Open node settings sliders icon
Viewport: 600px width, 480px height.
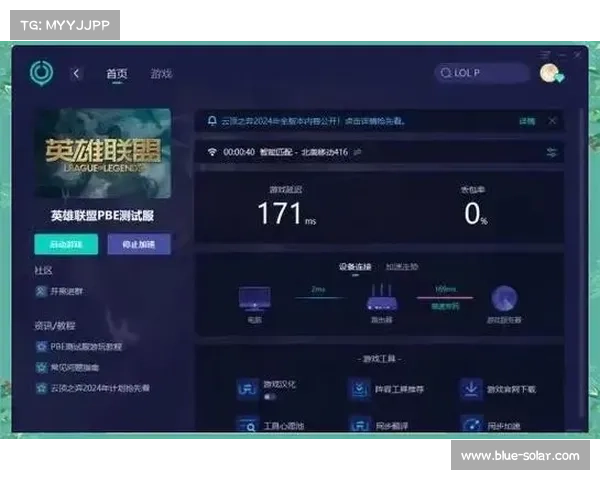(551, 152)
